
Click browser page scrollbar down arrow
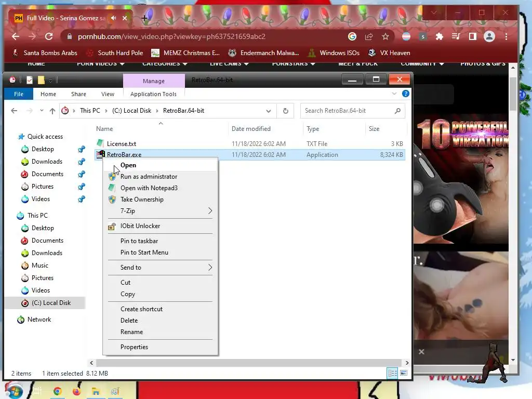pyautogui.click(x=513, y=360)
